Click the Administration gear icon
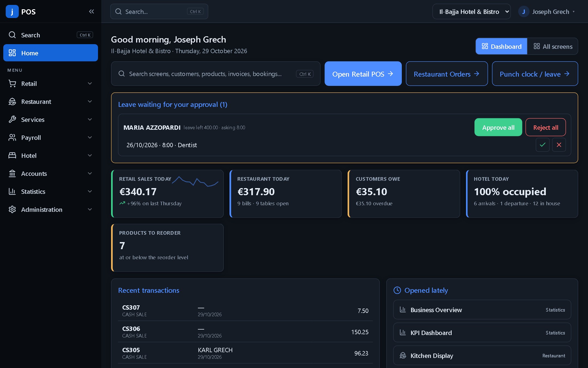This screenshot has width=588, height=368. coord(12,210)
